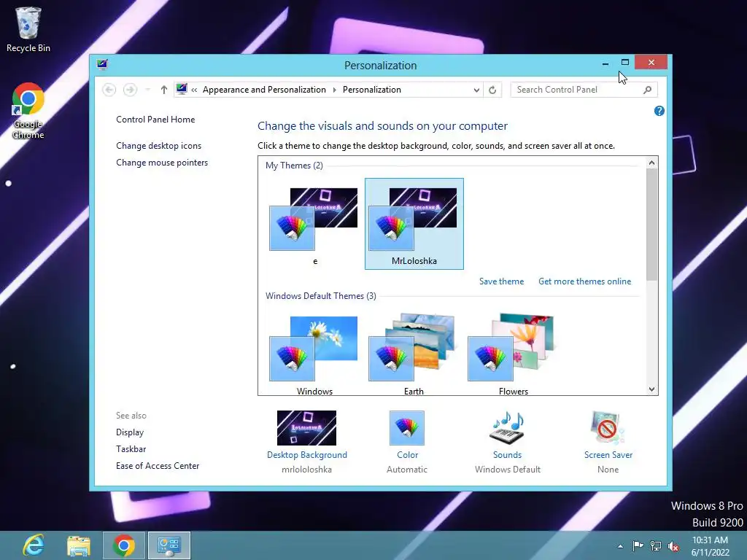Open Help with the question mark icon
Image resolution: width=747 pixels, height=560 pixels.
pos(659,111)
